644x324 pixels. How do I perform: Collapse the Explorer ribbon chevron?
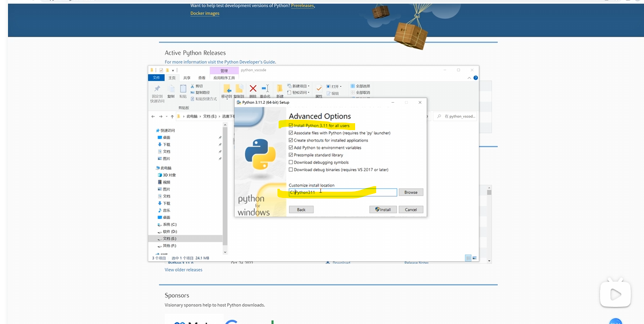(470, 78)
